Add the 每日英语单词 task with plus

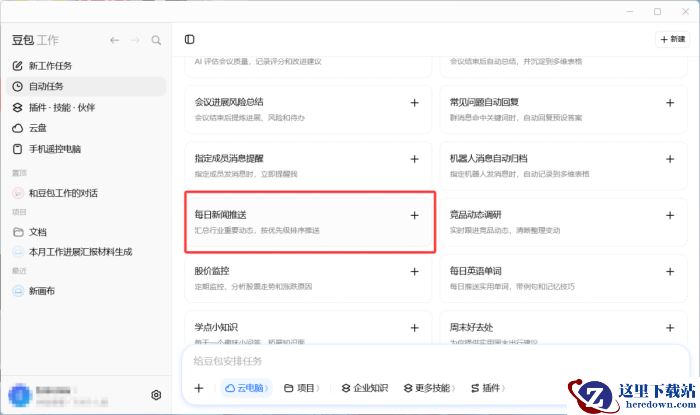pos(670,271)
